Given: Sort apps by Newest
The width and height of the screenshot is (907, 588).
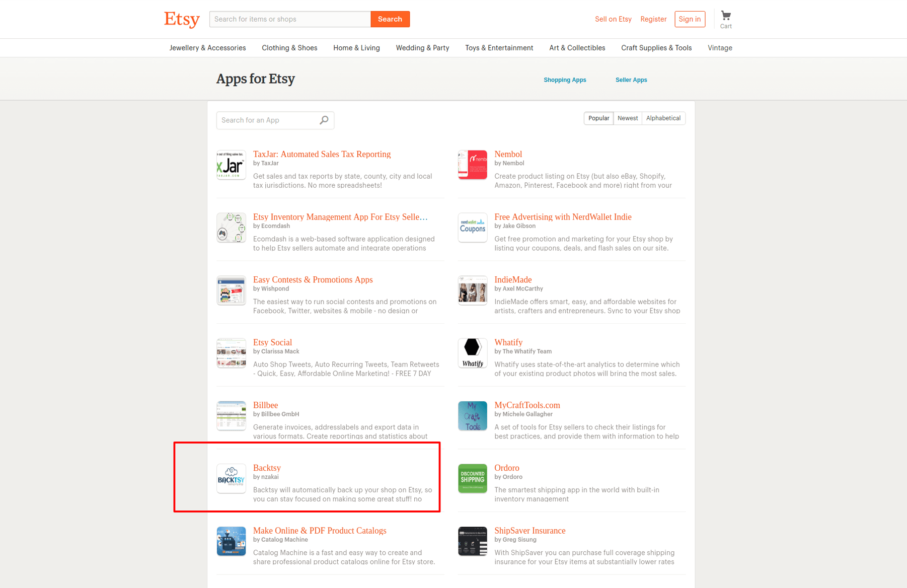Looking at the screenshot, I should pos(628,118).
